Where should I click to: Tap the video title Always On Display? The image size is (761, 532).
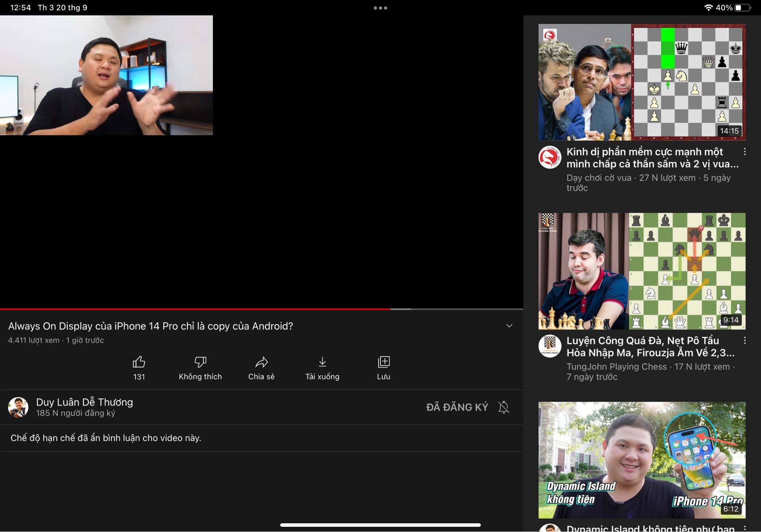[151, 326]
